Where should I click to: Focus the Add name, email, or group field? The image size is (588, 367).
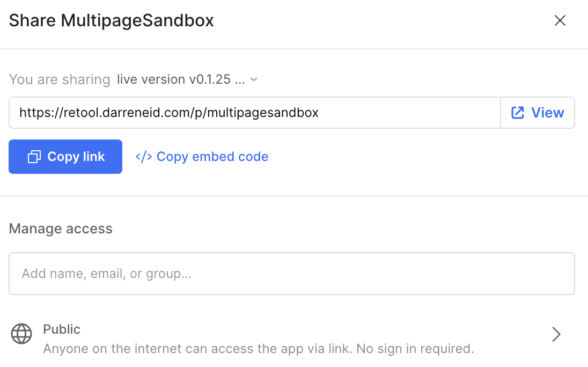click(x=291, y=274)
